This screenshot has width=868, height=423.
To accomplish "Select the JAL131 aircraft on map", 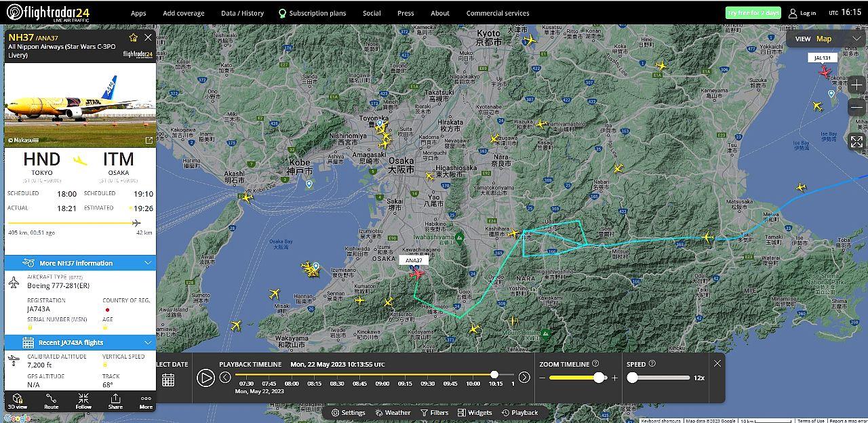I will pyautogui.click(x=825, y=71).
